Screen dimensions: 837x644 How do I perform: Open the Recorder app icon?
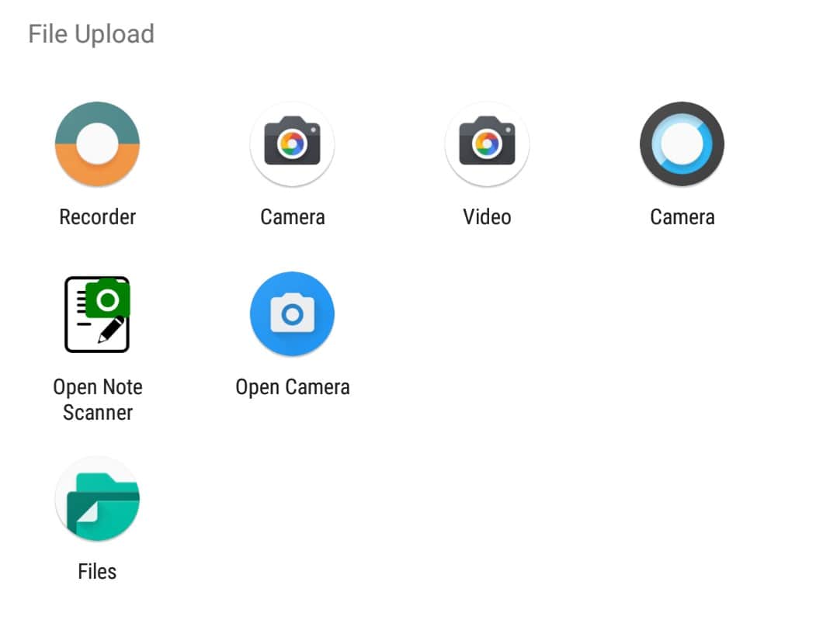point(97,144)
